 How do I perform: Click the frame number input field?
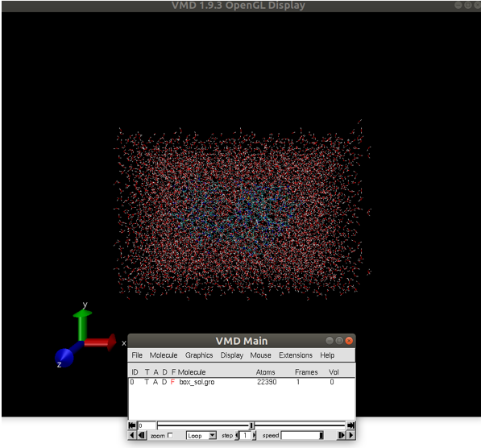[147, 425]
